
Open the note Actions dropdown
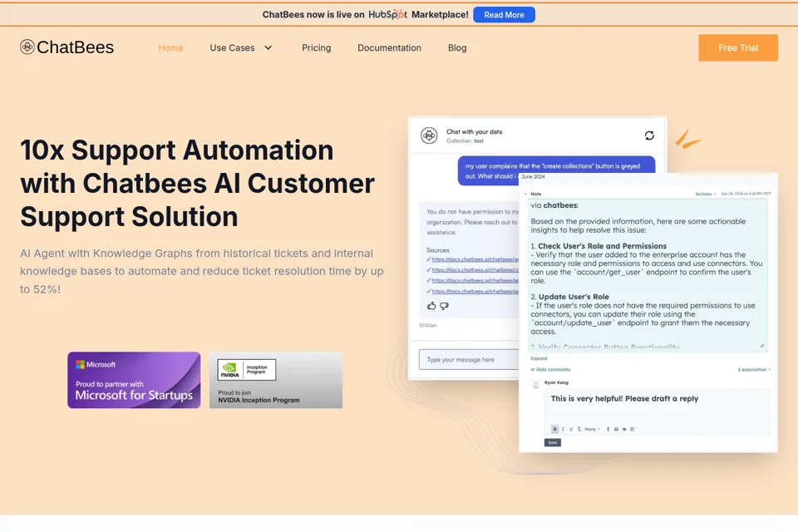[x=706, y=194]
